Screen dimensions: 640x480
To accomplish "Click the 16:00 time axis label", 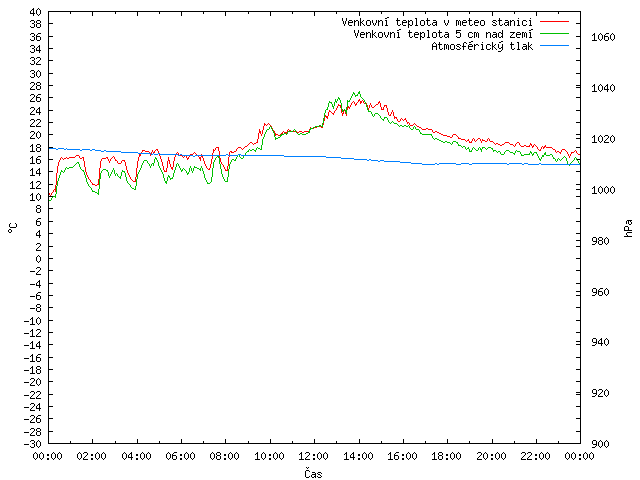I will (x=402, y=456).
